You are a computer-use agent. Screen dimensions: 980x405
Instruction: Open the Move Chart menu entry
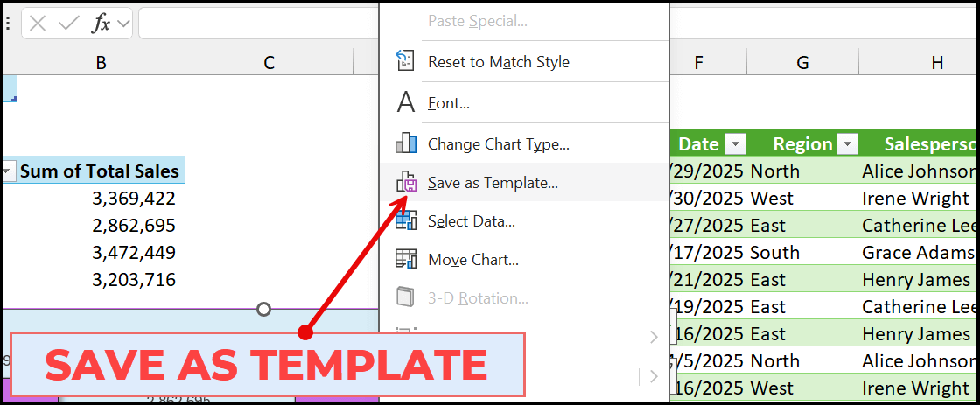click(x=472, y=260)
